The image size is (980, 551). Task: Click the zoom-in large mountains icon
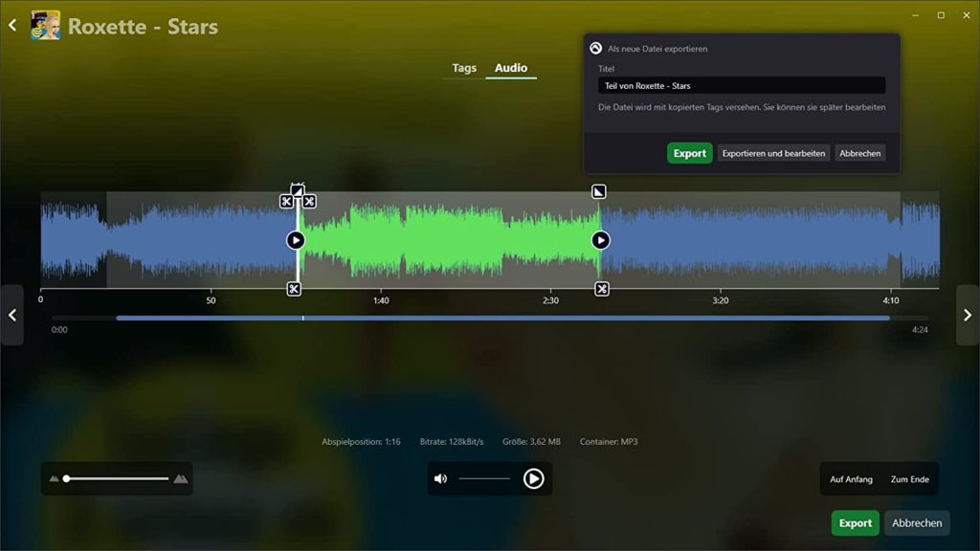tap(181, 478)
